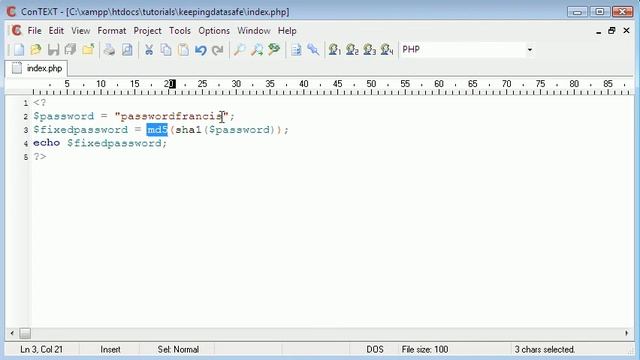The width and height of the screenshot is (640, 360).
Task: Run user command 4 icon
Action: (x=387, y=50)
